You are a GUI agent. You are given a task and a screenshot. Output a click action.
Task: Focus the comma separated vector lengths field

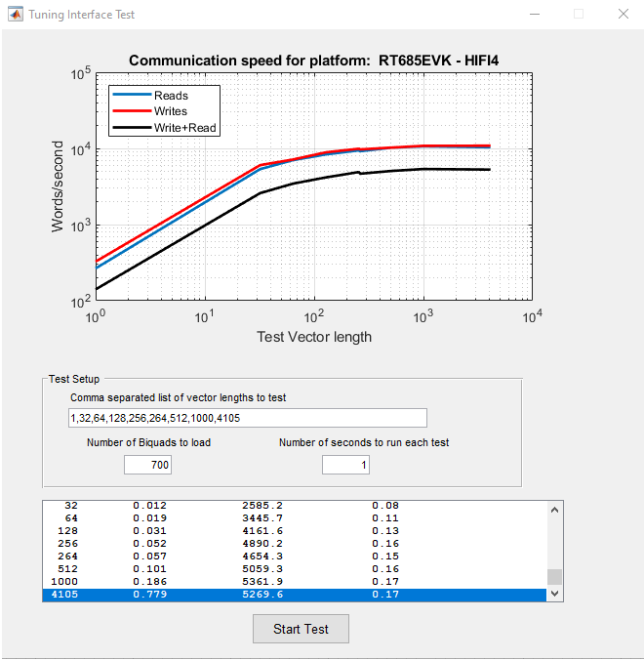(x=247, y=418)
